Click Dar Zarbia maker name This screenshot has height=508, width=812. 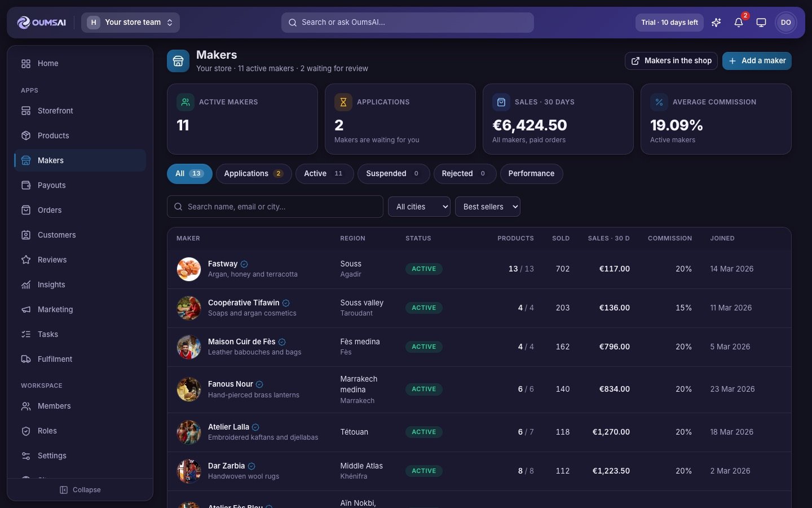point(226,466)
